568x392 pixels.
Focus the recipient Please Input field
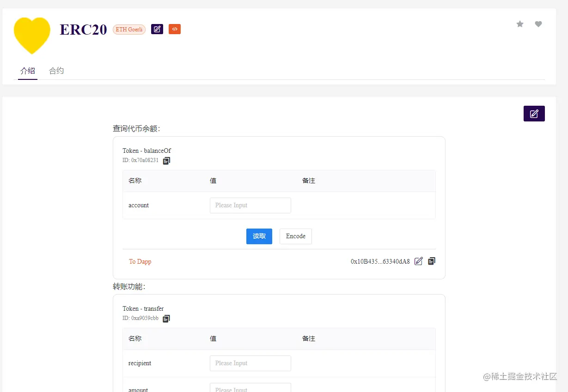click(x=250, y=363)
